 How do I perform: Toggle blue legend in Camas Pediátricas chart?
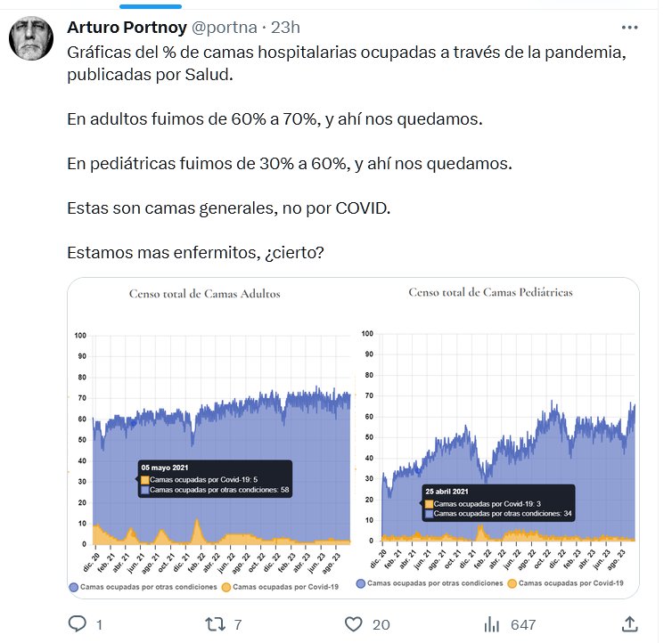point(361,583)
